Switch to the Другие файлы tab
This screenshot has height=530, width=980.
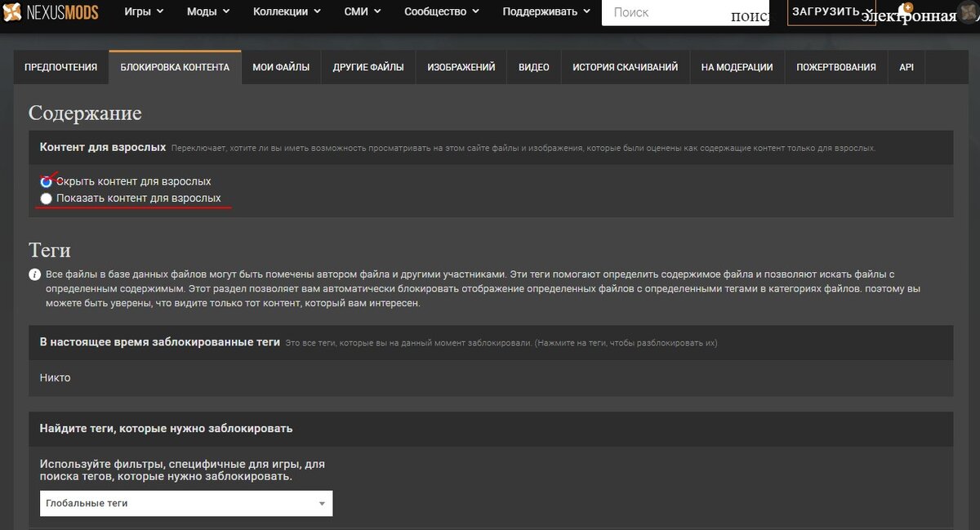tap(368, 68)
